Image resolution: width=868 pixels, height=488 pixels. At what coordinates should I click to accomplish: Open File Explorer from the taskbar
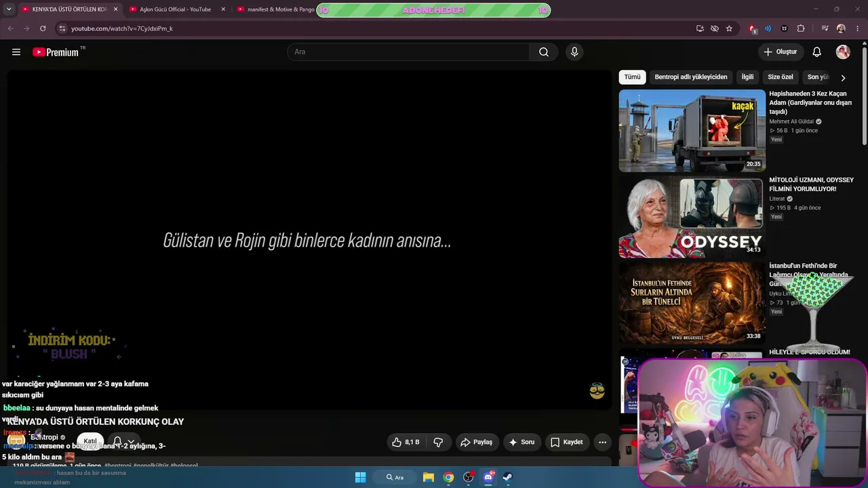point(429,477)
